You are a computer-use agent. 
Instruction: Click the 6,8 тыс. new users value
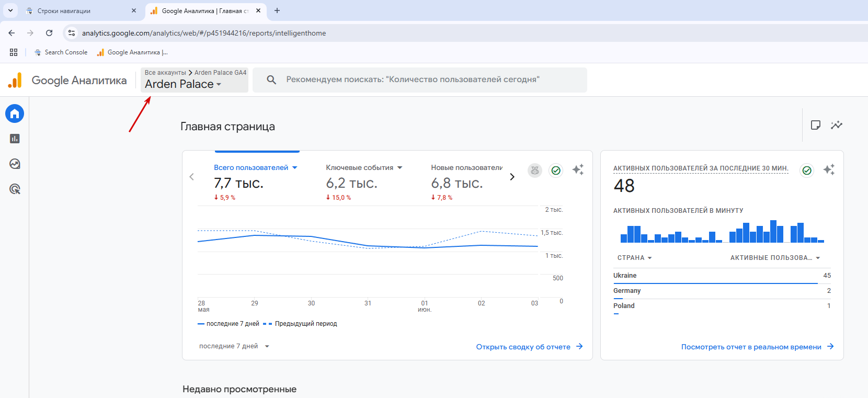point(456,183)
